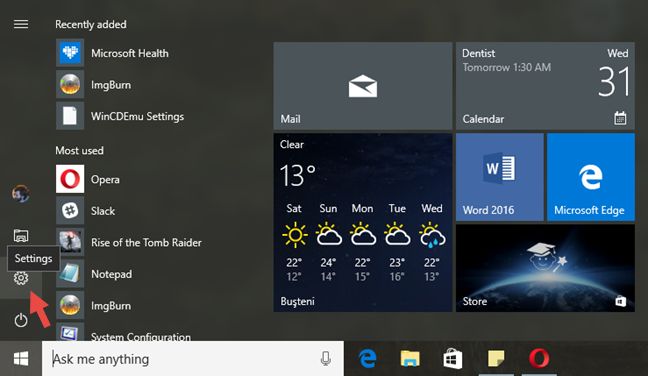This screenshot has height=376, width=648.
Task: Open File Explorer icon in Start sidebar
Action: [x=21, y=236]
